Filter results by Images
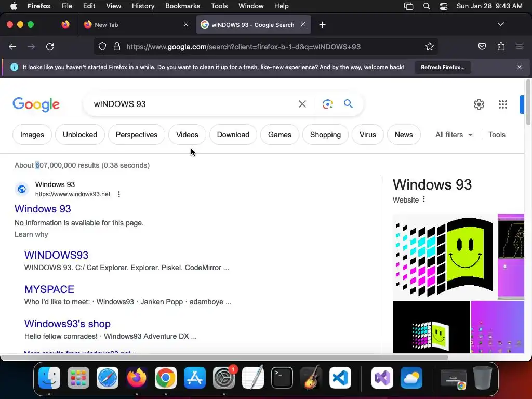This screenshot has width=532, height=399. pos(32,135)
